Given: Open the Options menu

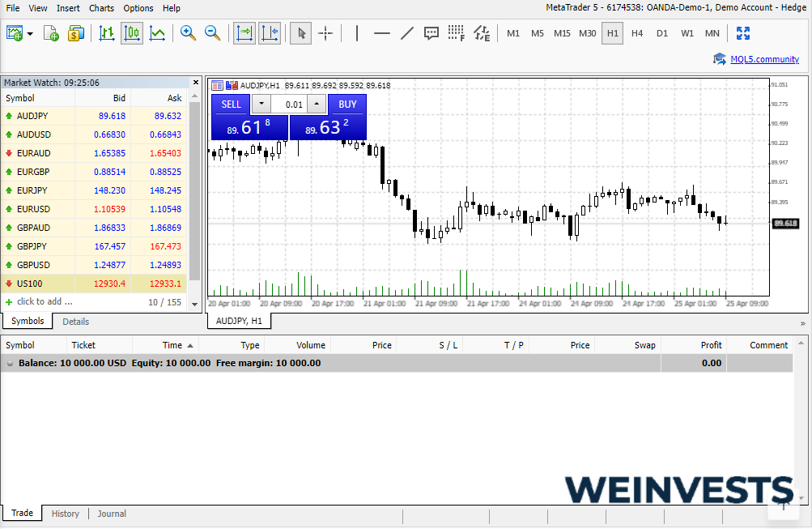Looking at the screenshot, I should [x=138, y=8].
